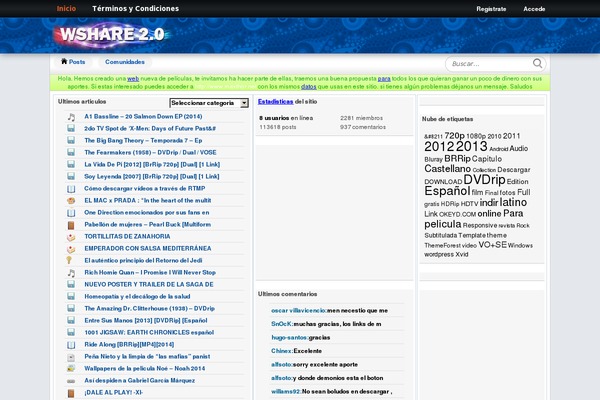Select the 2013 tag

471,146
